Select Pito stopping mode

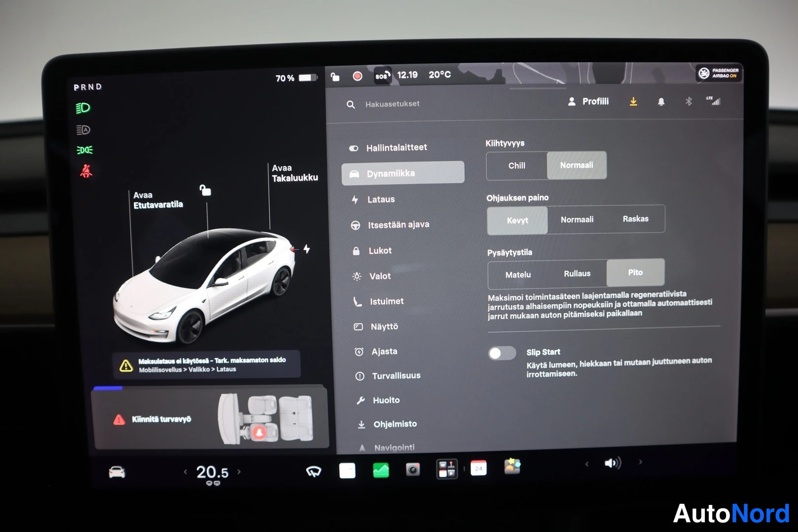[x=635, y=272]
